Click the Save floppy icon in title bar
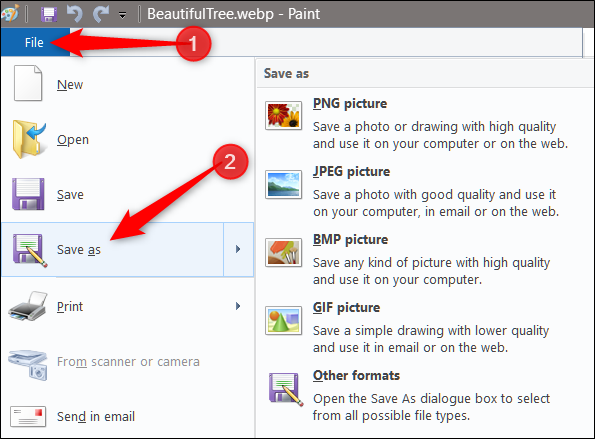595x439 pixels. pyautogui.click(x=49, y=14)
